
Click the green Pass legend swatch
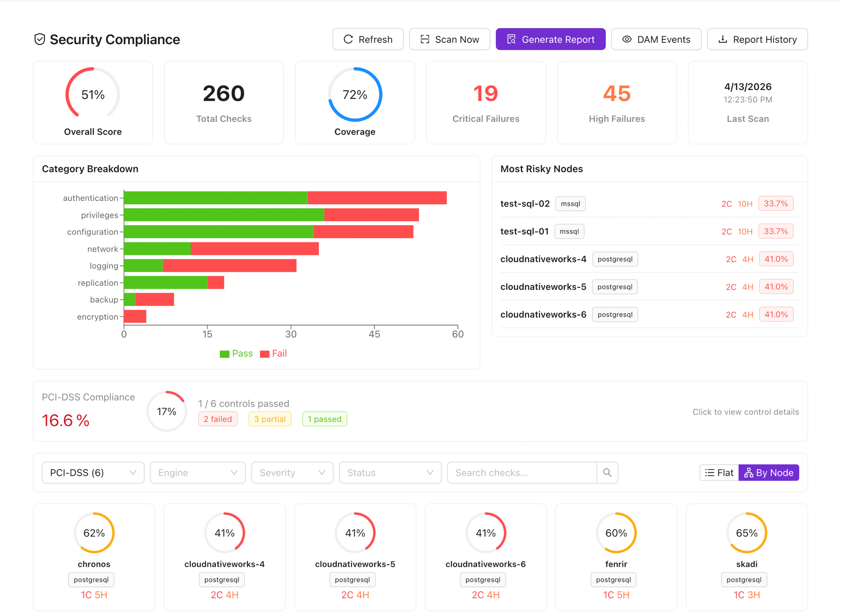point(225,353)
